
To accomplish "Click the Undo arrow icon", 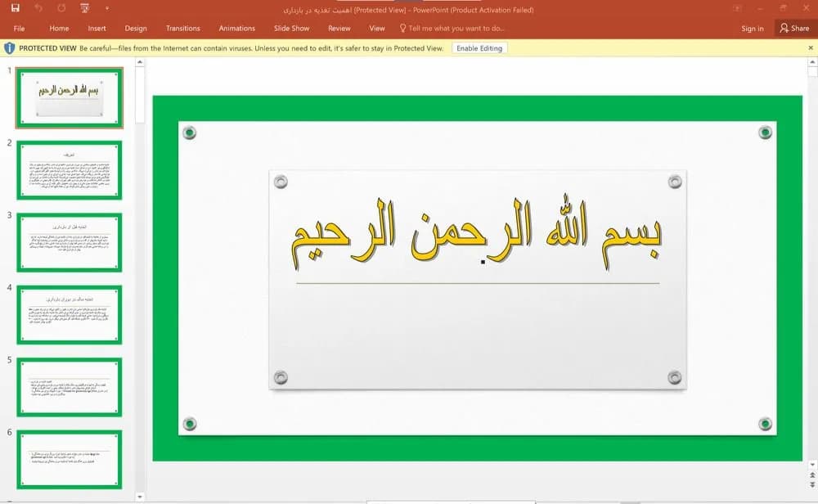I will click(38, 8).
